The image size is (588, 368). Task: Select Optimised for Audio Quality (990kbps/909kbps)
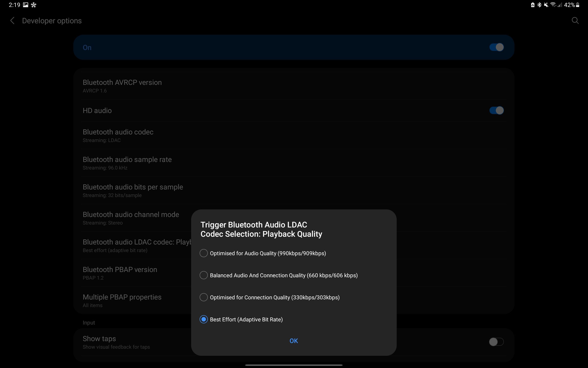tap(203, 253)
